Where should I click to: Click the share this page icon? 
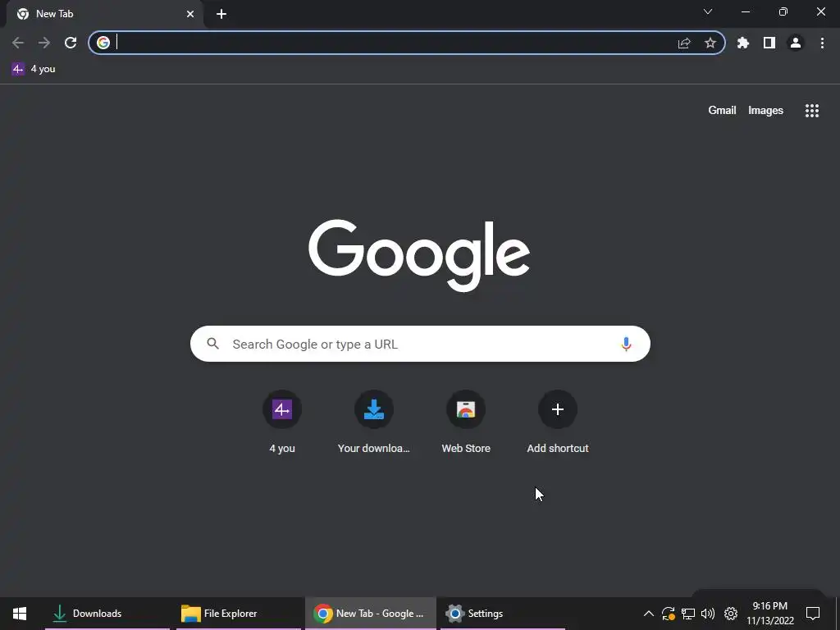point(684,43)
